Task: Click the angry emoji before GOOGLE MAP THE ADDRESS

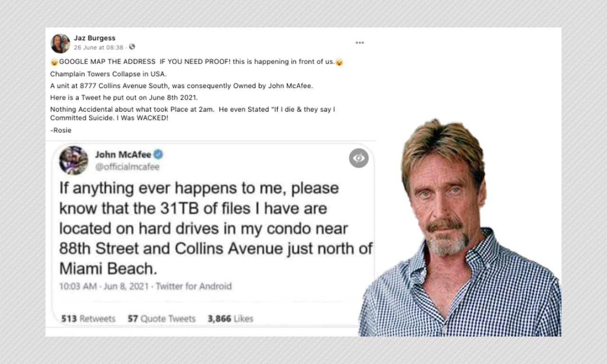Action: [54, 62]
